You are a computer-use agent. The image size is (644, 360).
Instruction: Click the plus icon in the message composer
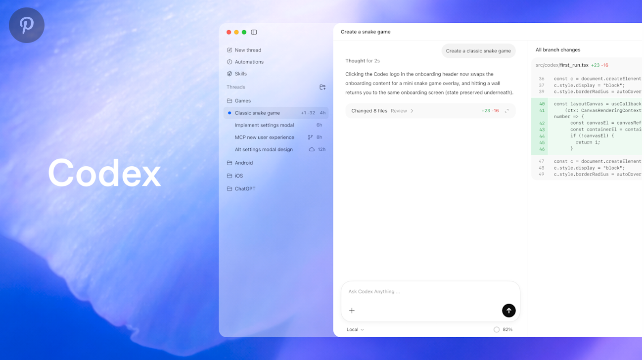[x=352, y=311]
